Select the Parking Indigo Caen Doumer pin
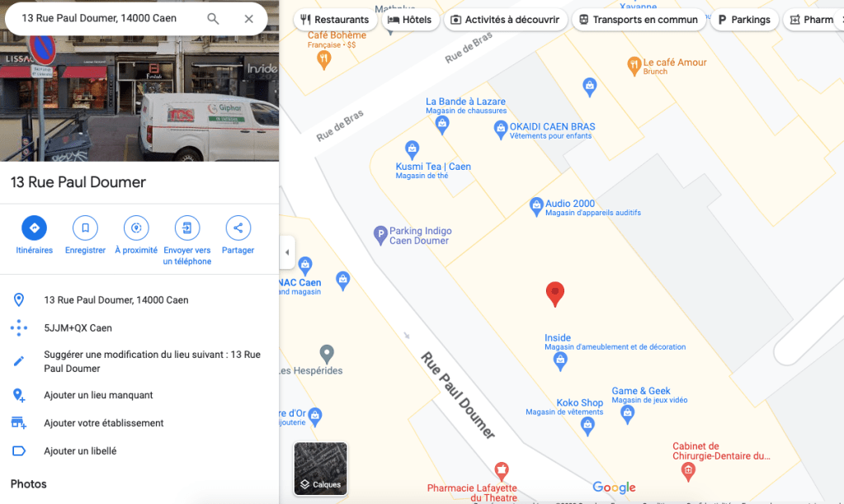This screenshot has width=844, height=504. pyautogui.click(x=380, y=235)
